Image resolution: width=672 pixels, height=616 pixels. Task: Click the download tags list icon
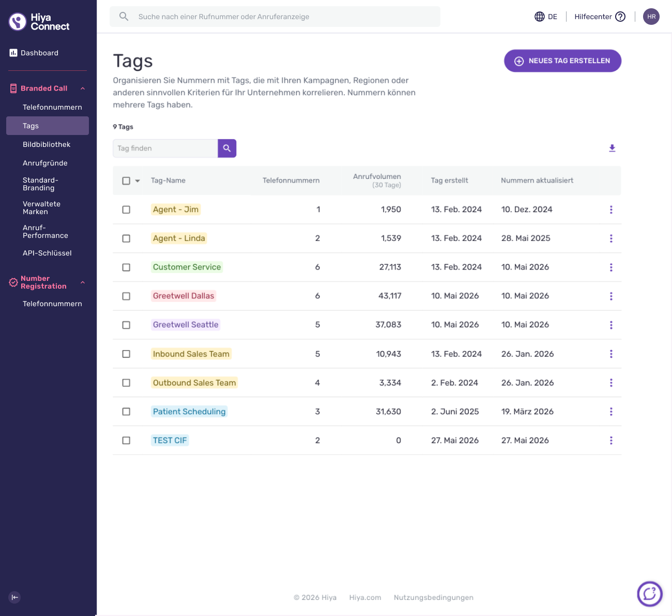pos(612,148)
